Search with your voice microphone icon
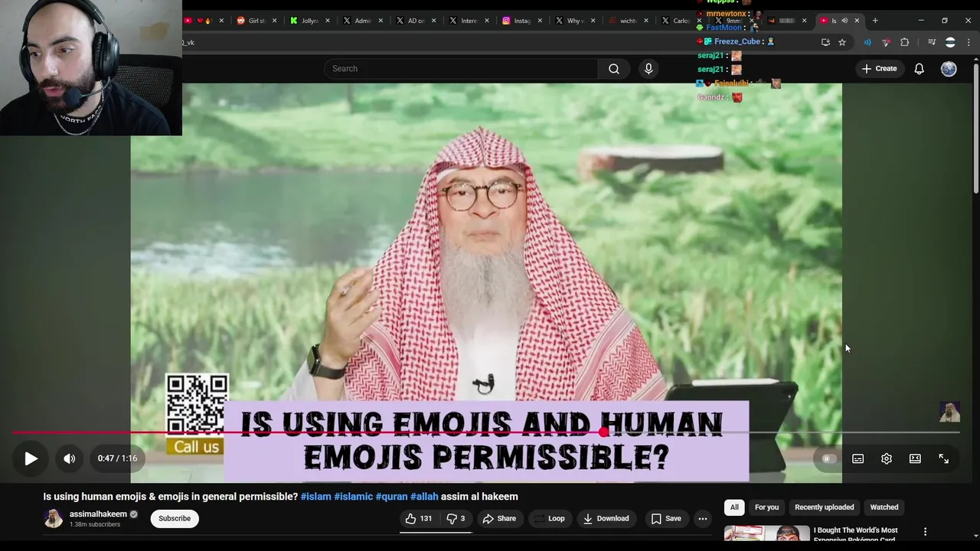This screenshot has height=551, width=980. pyautogui.click(x=648, y=69)
